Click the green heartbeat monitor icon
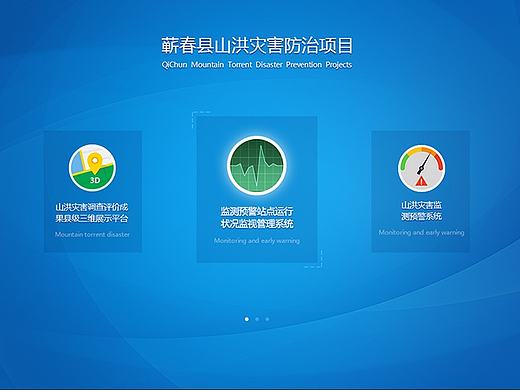The height and width of the screenshot is (390, 520). pos(257,165)
